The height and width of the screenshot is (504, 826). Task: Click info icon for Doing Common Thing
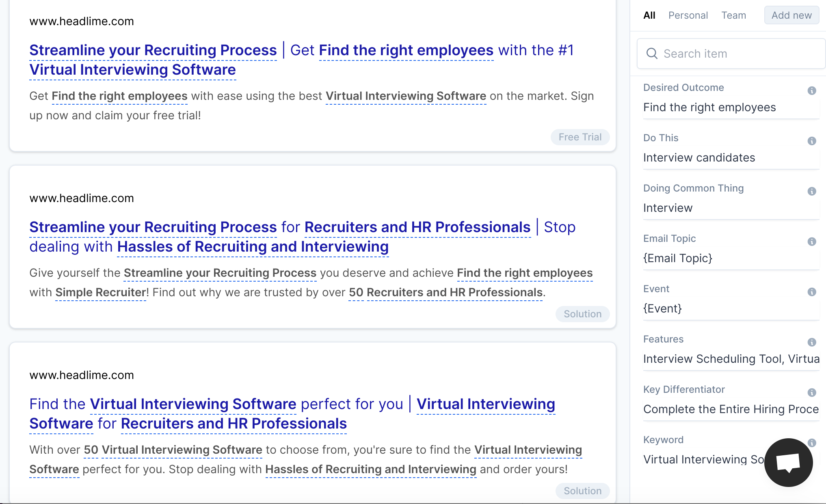811,191
